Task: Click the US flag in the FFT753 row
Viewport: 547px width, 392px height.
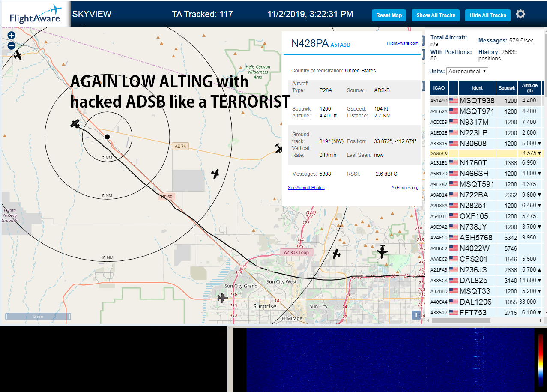Action: pos(453,313)
